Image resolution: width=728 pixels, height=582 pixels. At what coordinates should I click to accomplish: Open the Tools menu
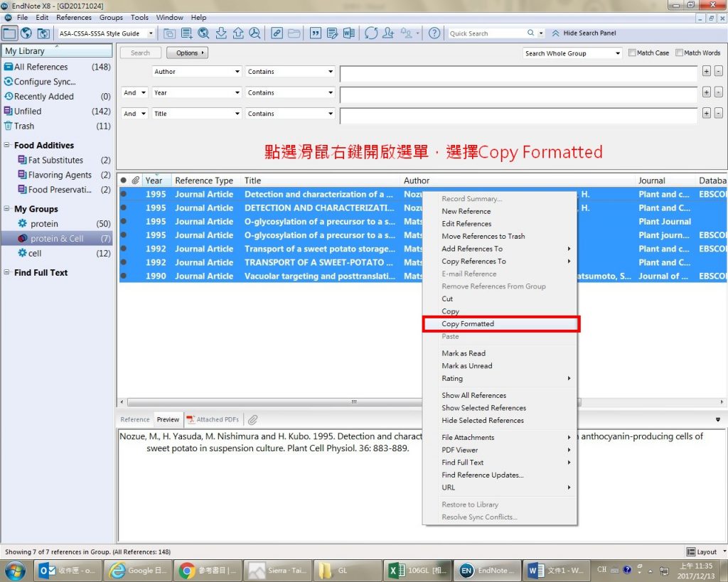139,18
